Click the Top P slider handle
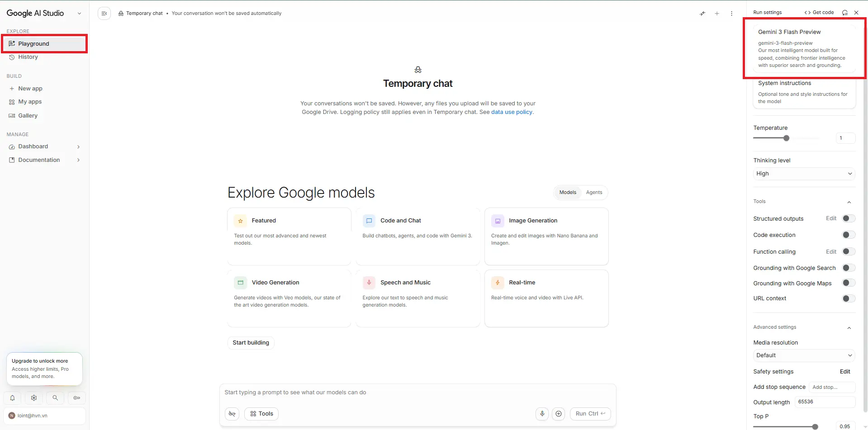This screenshot has width=868, height=430. 815,426
